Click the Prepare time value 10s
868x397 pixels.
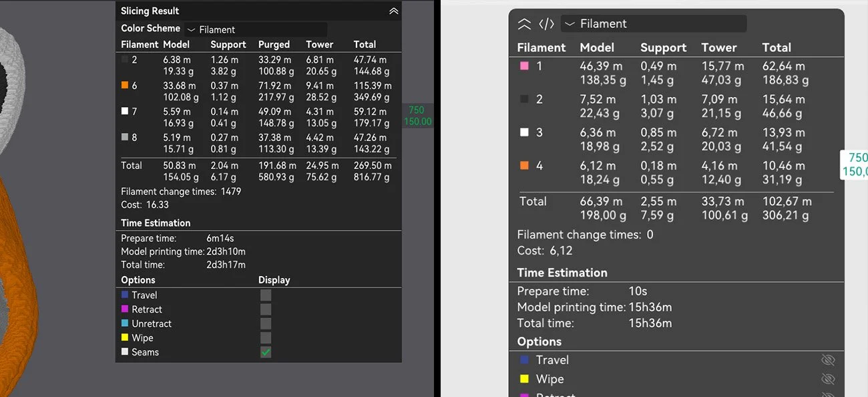pyautogui.click(x=638, y=291)
